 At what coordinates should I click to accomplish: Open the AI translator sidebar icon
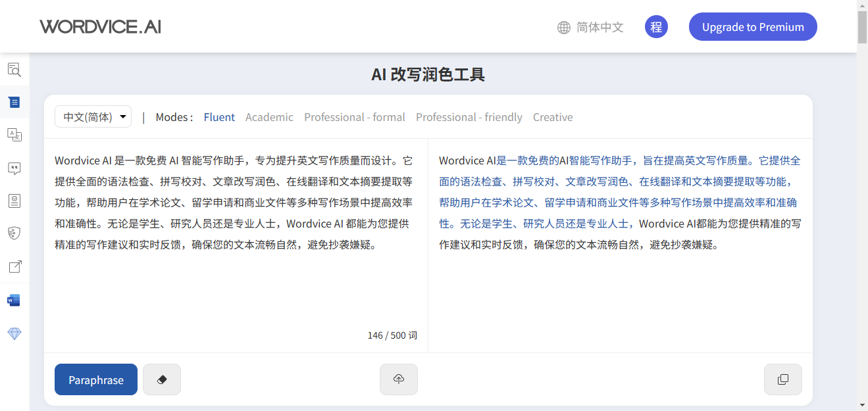[14, 135]
